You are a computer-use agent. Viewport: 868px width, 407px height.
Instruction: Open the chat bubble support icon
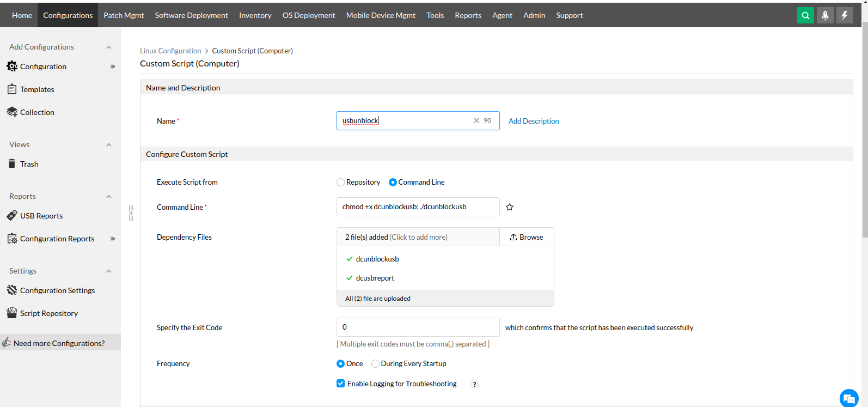click(849, 398)
